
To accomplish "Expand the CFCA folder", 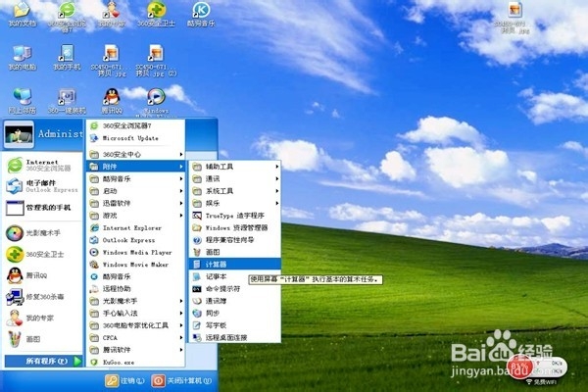I will (x=136, y=337).
